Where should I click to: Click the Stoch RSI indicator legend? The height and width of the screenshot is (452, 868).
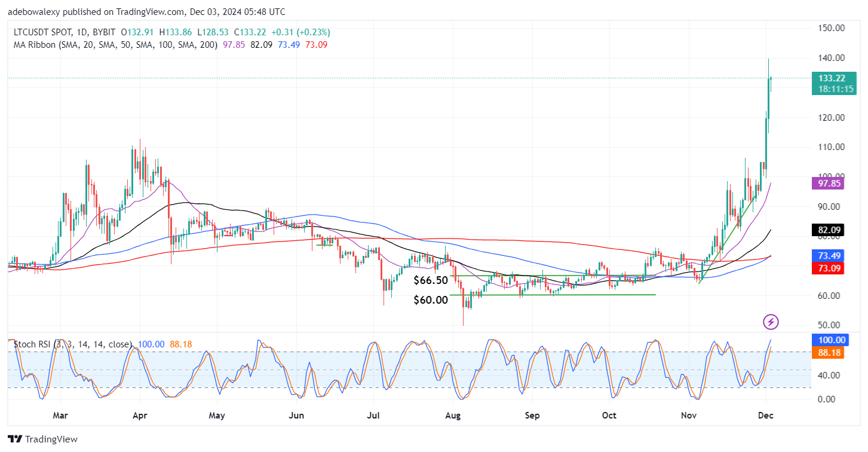click(73, 344)
